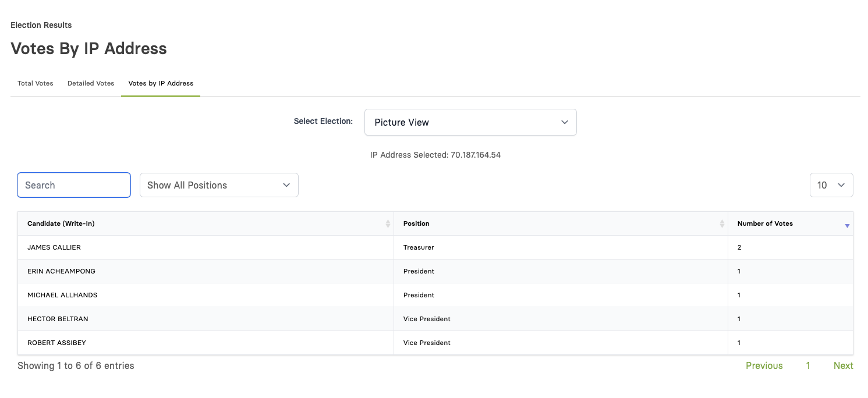This screenshot has height=398, width=868.
Task: Click the entries-per-page chevron icon
Action: pyautogui.click(x=841, y=184)
